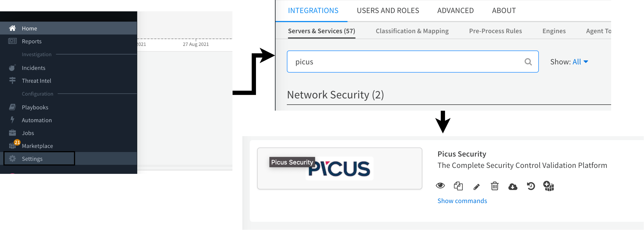644x230 pixels.
Task: Delete Picus Security using the trash icon
Action: 495,186
